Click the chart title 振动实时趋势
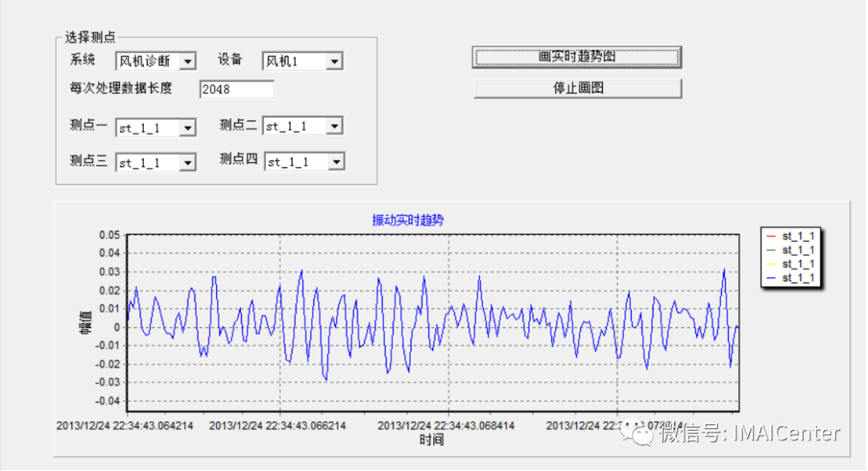Screen dimensions: 868x471 tap(407, 220)
